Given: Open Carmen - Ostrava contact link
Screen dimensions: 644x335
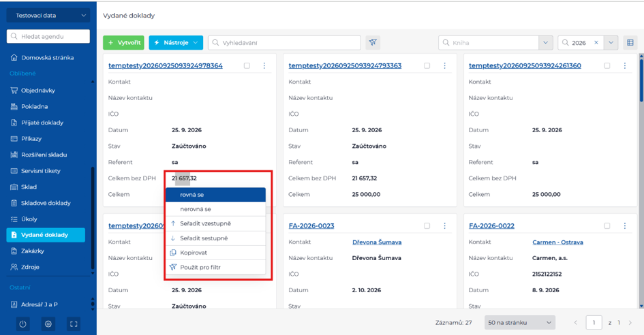Looking at the screenshot, I should [557, 242].
